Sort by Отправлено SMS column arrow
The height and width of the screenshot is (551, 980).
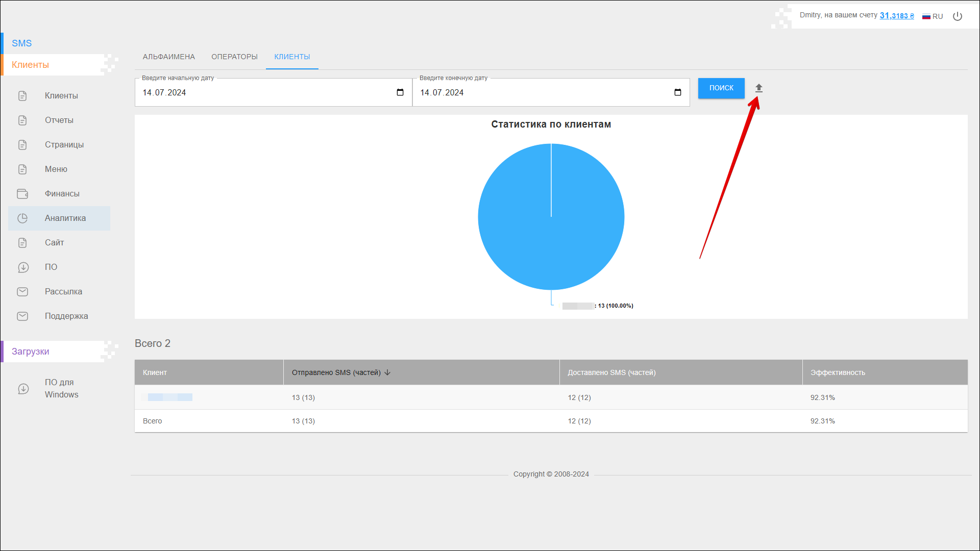387,372
